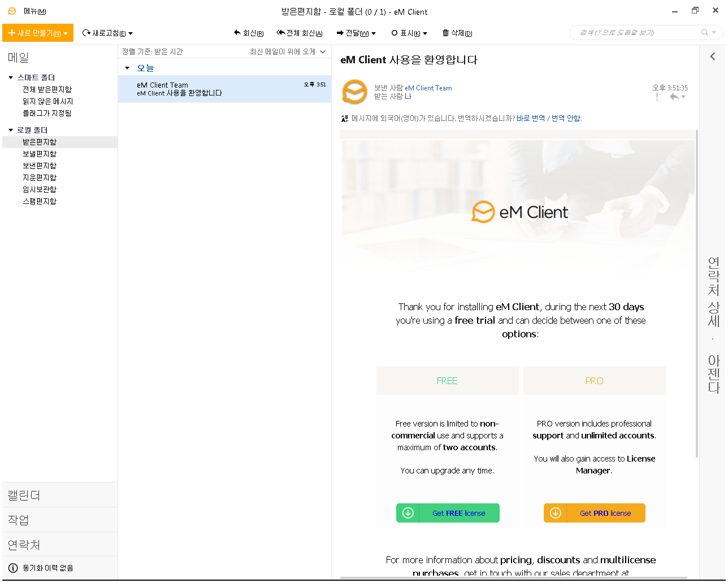The image size is (728, 583).
Task: Click the orange download icon on PRO button
Action: pos(556,513)
